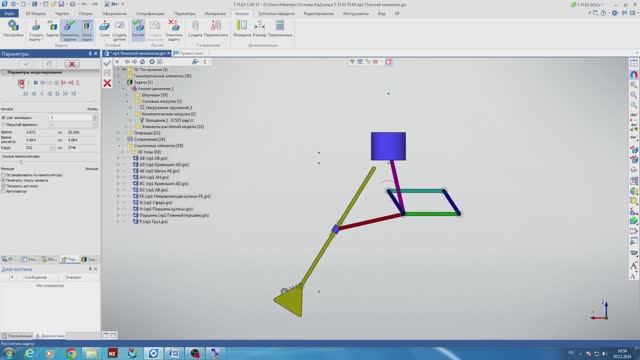Open Google Chrome from the taskbar
The image size is (640, 360).
(x=71, y=353)
